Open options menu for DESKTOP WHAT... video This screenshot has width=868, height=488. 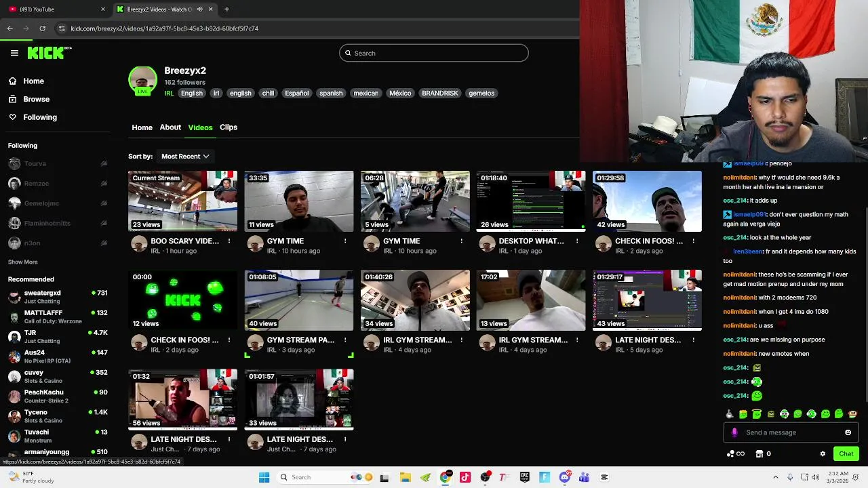click(x=577, y=241)
